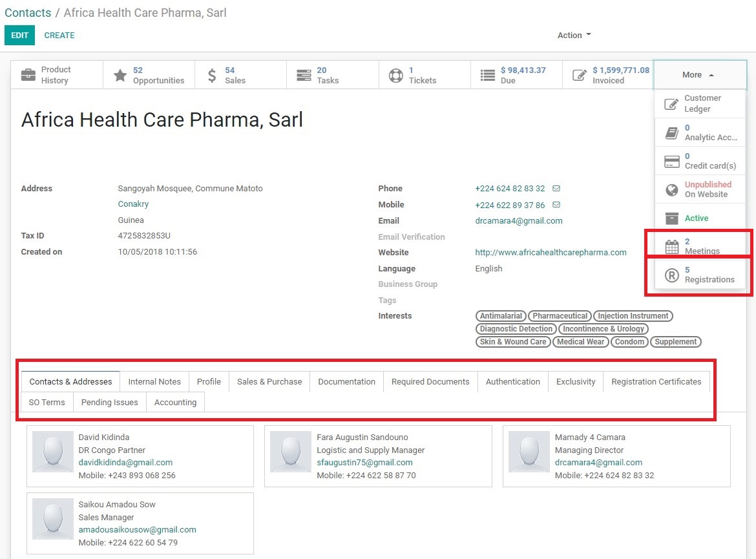Click the Create button
This screenshot has height=559, width=756.
(x=59, y=35)
